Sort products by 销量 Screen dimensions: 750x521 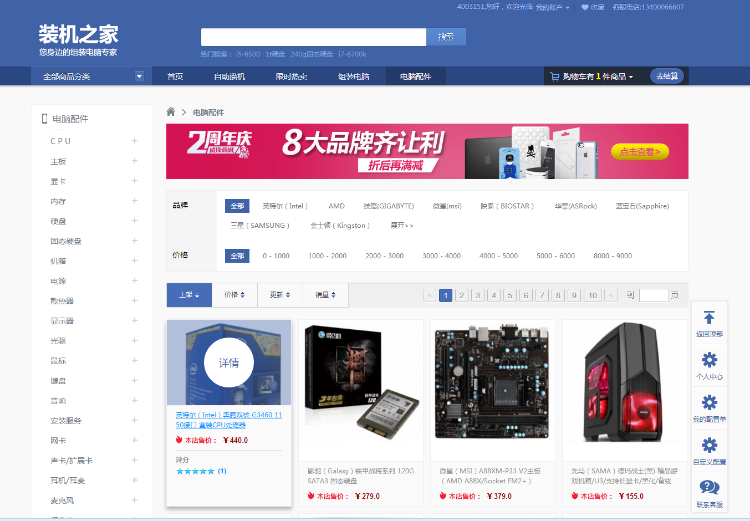tap(325, 295)
